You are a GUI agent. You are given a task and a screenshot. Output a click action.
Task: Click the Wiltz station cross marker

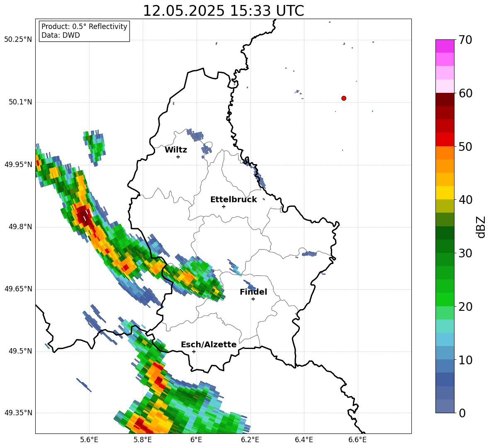[x=178, y=157]
